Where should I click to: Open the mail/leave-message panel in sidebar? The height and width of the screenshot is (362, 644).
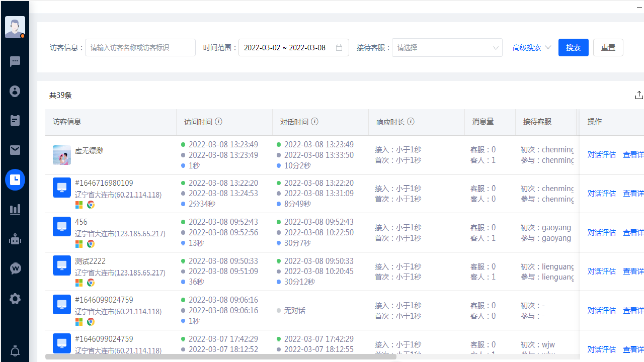click(15, 150)
